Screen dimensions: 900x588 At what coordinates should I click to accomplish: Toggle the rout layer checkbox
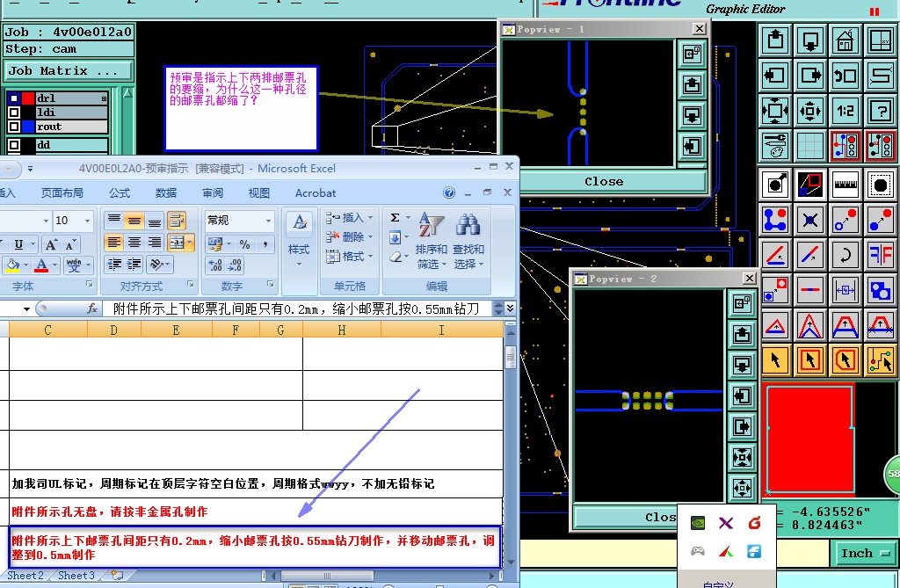pyautogui.click(x=14, y=127)
